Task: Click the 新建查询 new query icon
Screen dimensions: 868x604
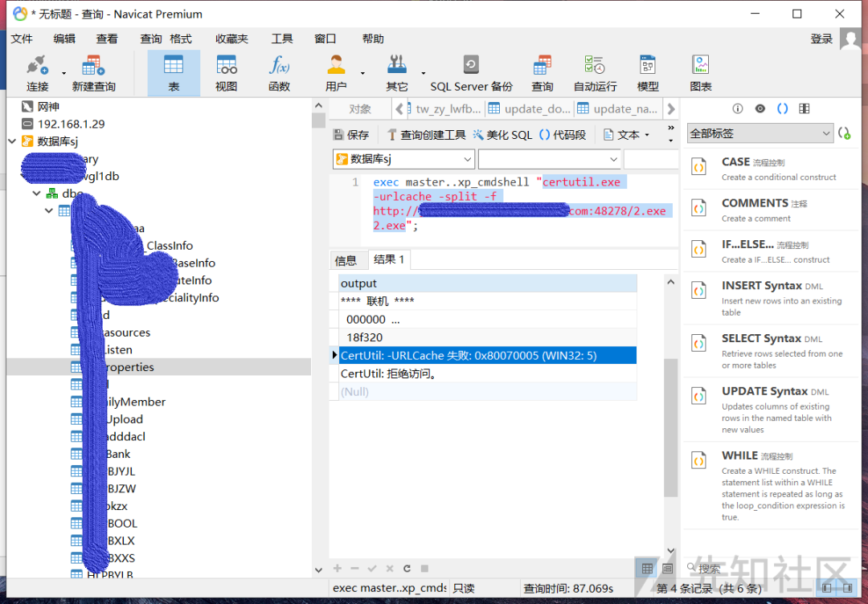Action: [x=93, y=73]
